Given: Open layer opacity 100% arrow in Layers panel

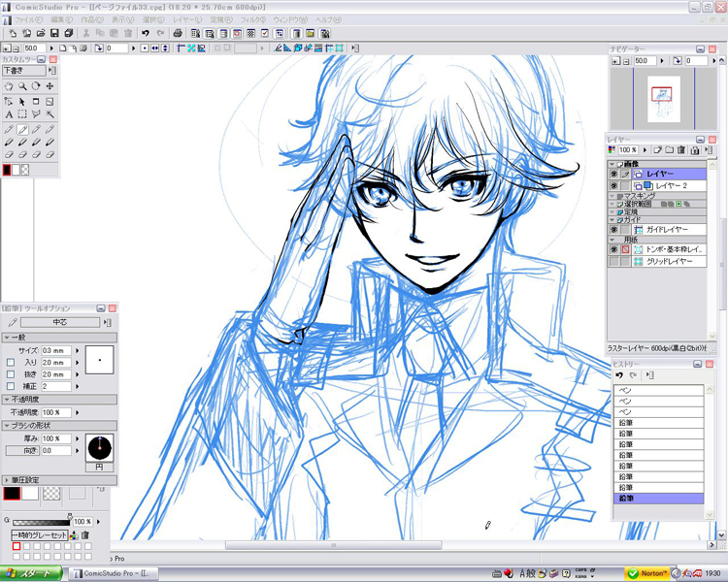Looking at the screenshot, I should (645, 150).
